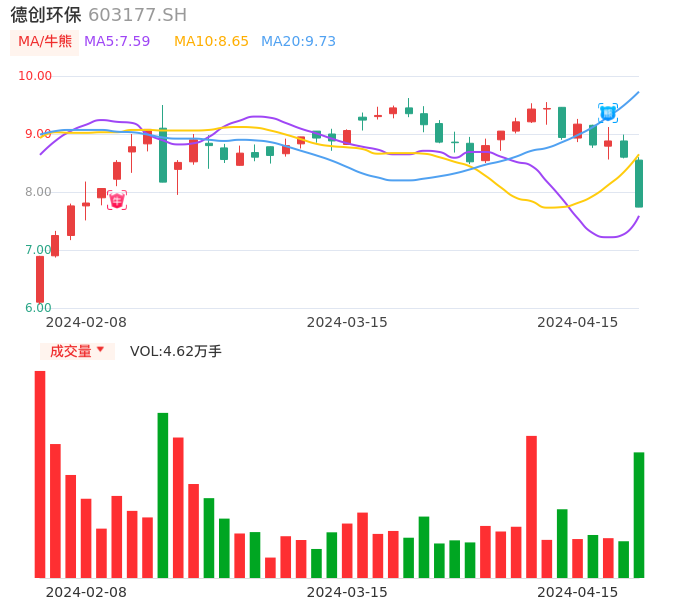The height and width of the screenshot is (606, 686).
Task: Click the stock name 德创环保
Action: pos(46,15)
